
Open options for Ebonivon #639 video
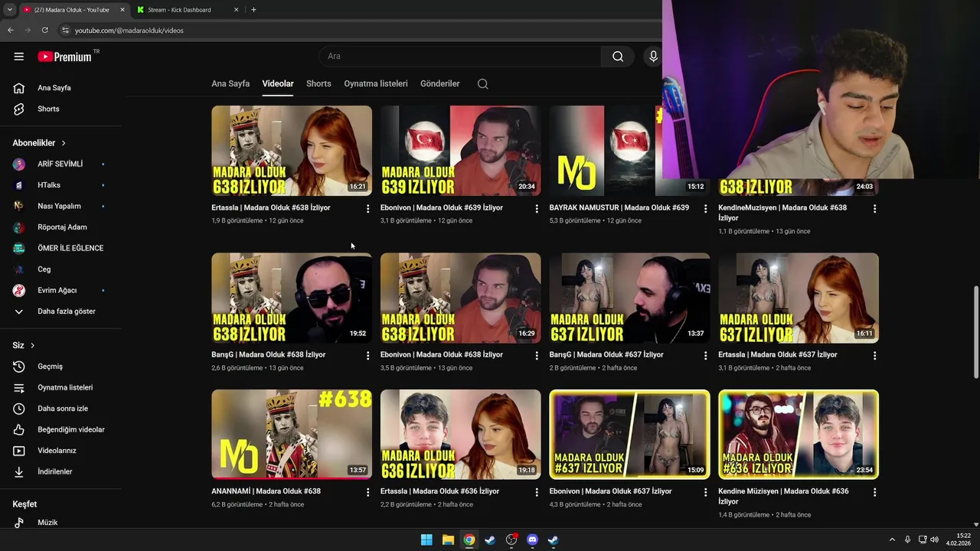[537, 208]
